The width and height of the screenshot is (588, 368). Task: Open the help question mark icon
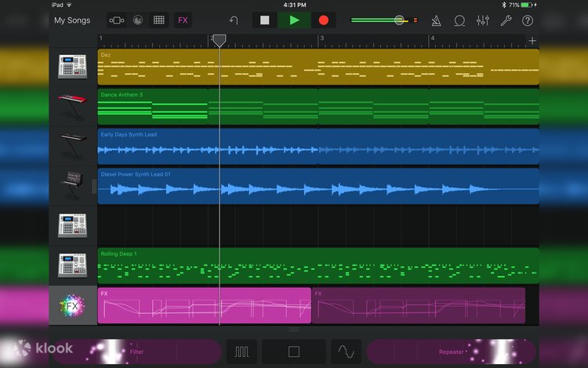pyautogui.click(x=528, y=20)
